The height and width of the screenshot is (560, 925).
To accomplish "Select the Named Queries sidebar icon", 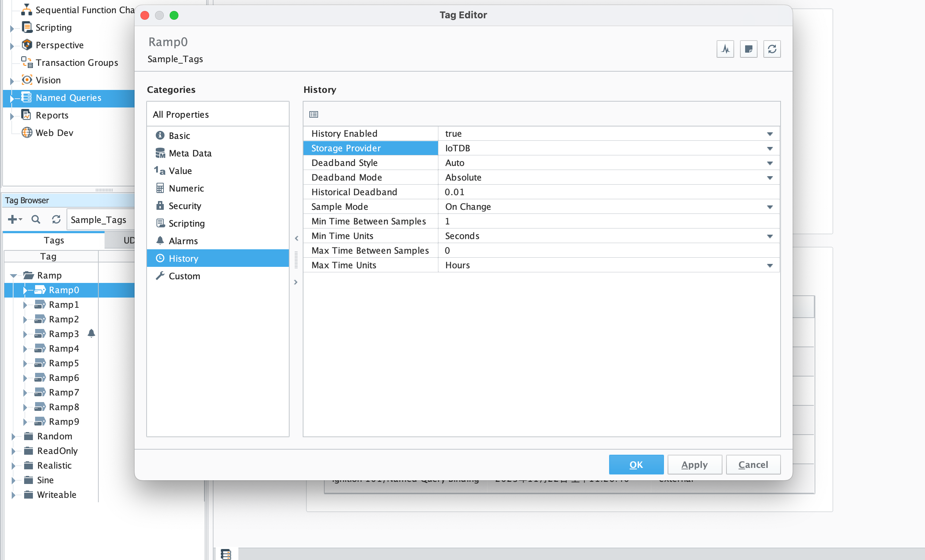I will tap(26, 97).
